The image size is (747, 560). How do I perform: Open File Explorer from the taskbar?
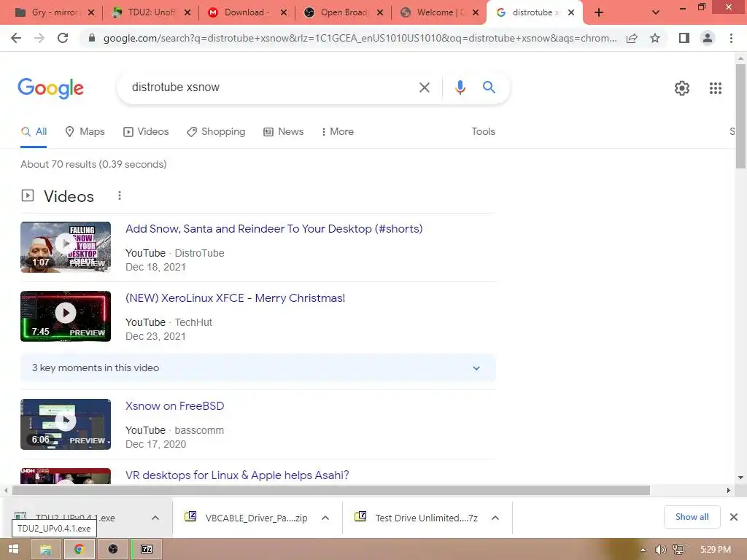pyautogui.click(x=46, y=549)
